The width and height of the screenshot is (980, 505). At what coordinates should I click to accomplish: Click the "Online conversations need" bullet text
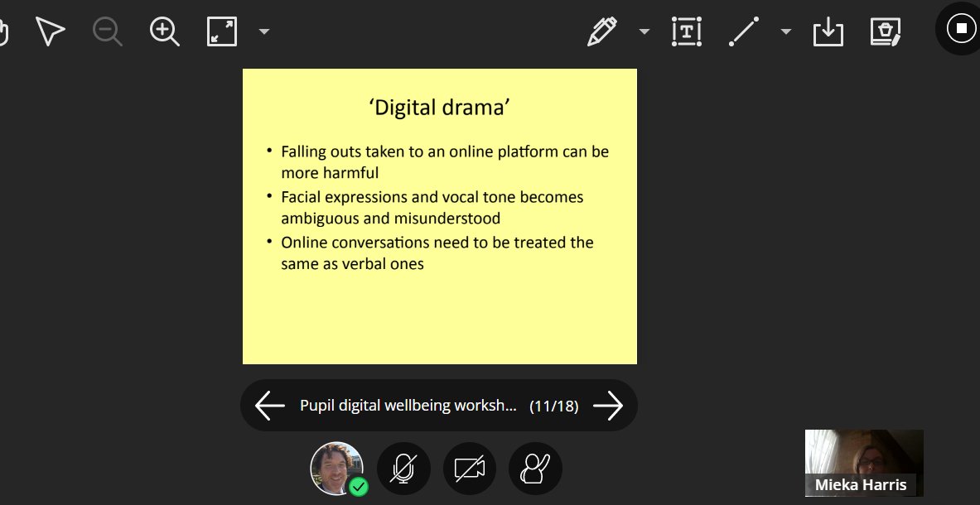(x=437, y=252)
